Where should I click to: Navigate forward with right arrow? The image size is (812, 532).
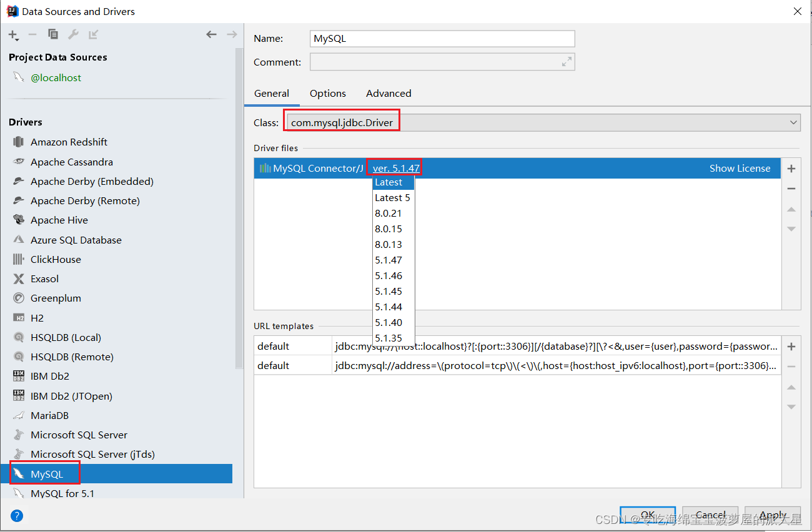click(232, 35)
